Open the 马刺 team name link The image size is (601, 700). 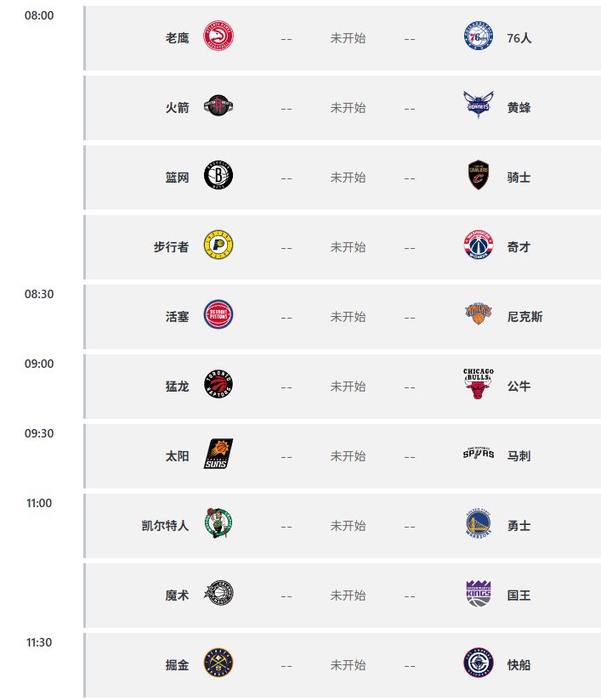[x=519, y=456]
